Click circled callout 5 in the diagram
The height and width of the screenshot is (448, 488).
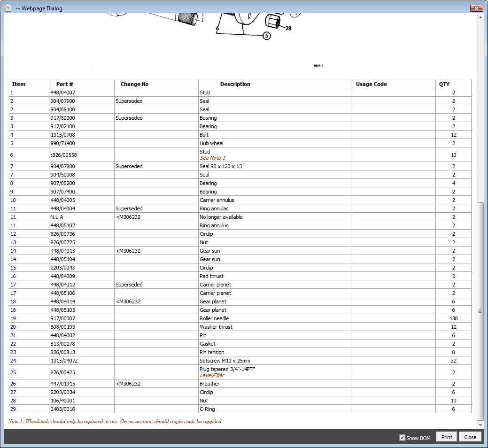267,36
